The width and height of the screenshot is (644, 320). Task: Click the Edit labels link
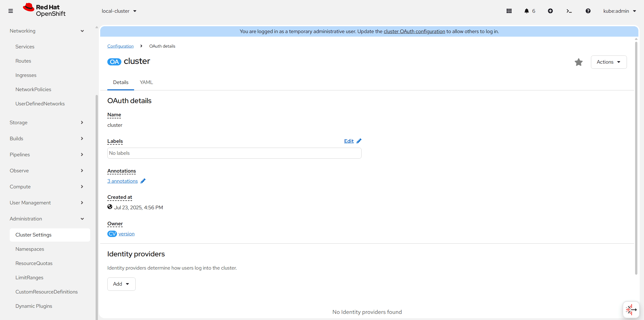coord(349,141)
